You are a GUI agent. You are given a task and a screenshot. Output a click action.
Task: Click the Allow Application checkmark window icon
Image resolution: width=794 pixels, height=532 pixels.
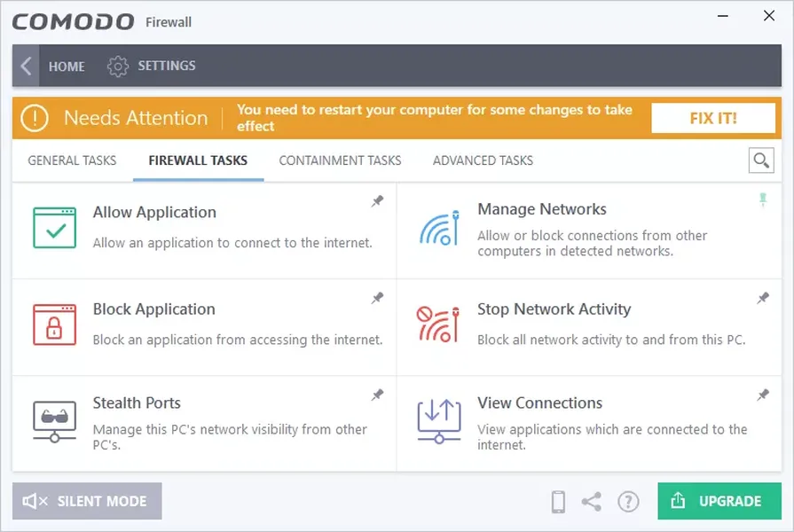point(54,228)
